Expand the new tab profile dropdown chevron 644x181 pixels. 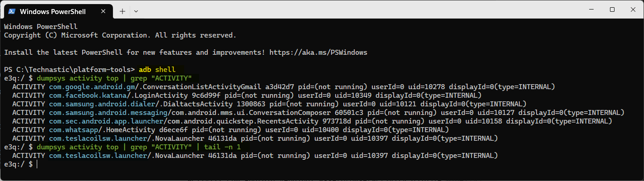pos(136,10)
